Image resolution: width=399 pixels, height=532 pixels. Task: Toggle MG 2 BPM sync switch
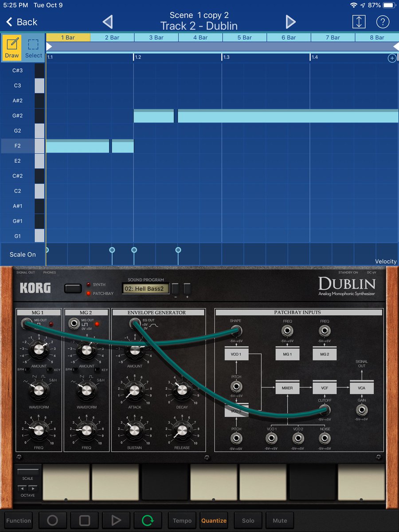75,370
